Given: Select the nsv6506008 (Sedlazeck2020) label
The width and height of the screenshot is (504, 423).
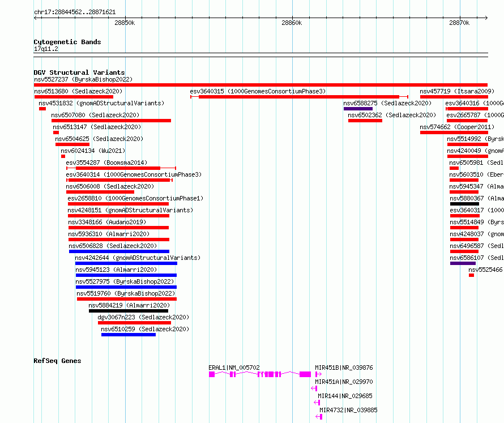Looking at the screenshot, I should 110,186.
